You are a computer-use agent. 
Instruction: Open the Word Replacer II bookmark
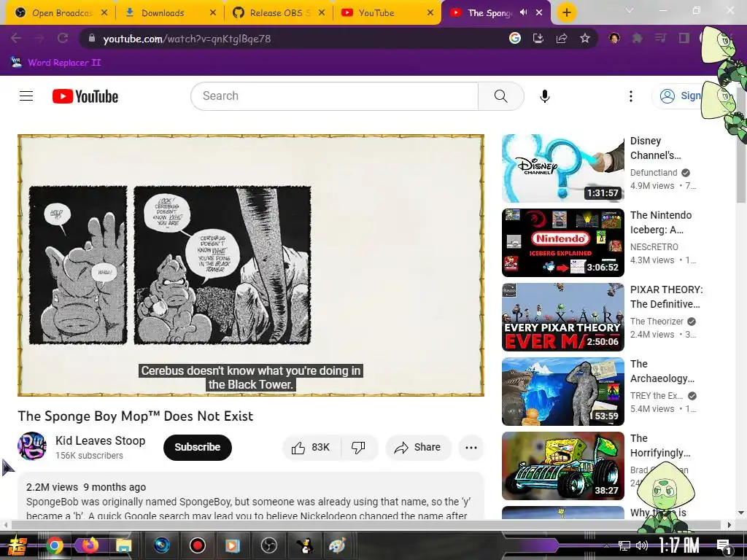click(x=56, y=63)
